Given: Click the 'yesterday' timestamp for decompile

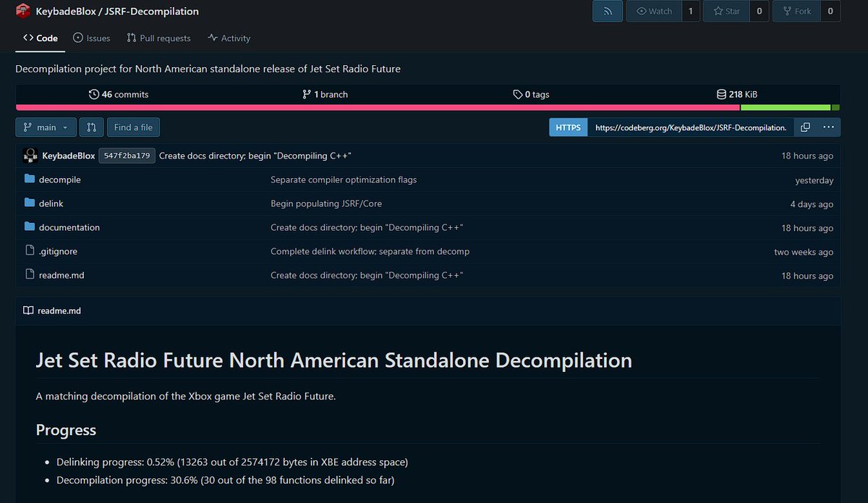Looking at the screenshot, I should pos(814,180).
